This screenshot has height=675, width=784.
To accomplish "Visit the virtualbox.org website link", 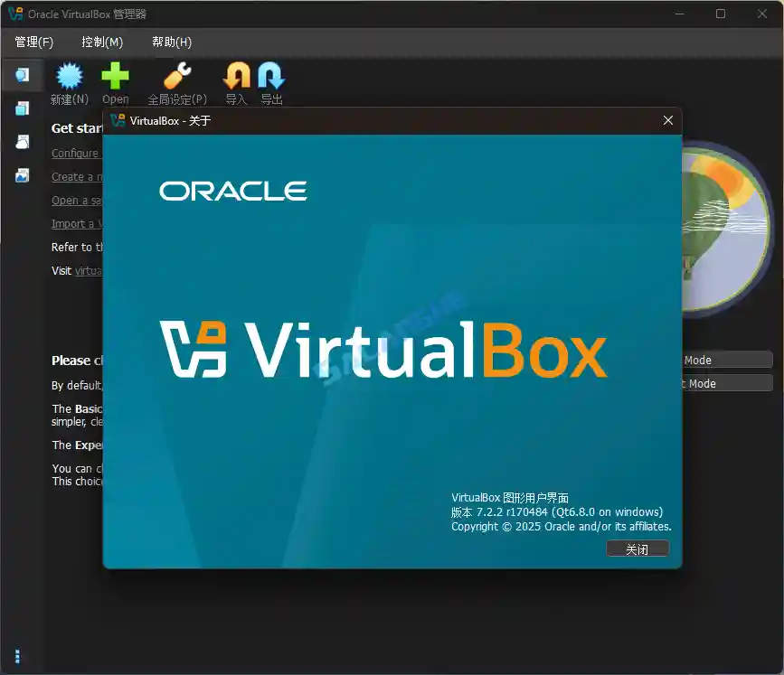I will [x=88, y=270].
